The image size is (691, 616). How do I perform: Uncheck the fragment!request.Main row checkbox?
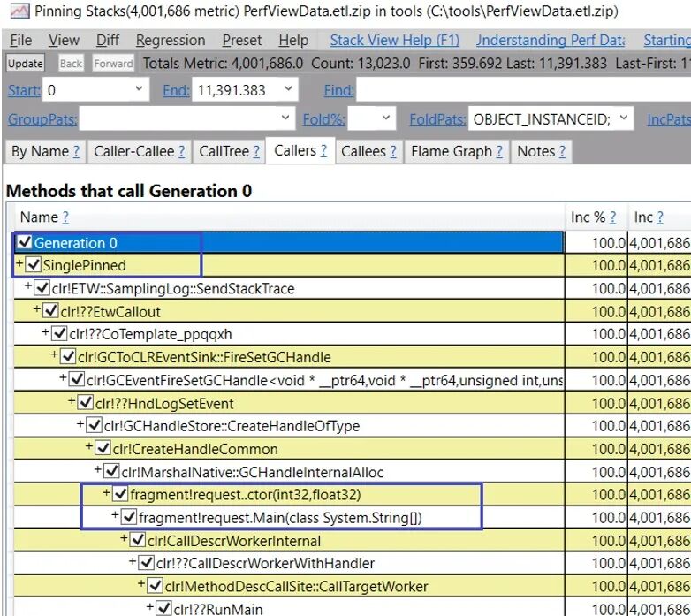pos(129,517)
